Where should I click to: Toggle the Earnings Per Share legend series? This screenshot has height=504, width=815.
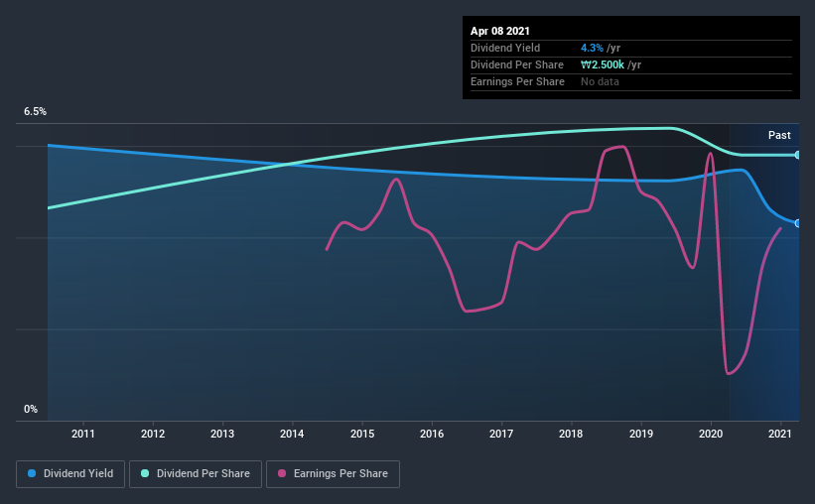tap(333, 474)
